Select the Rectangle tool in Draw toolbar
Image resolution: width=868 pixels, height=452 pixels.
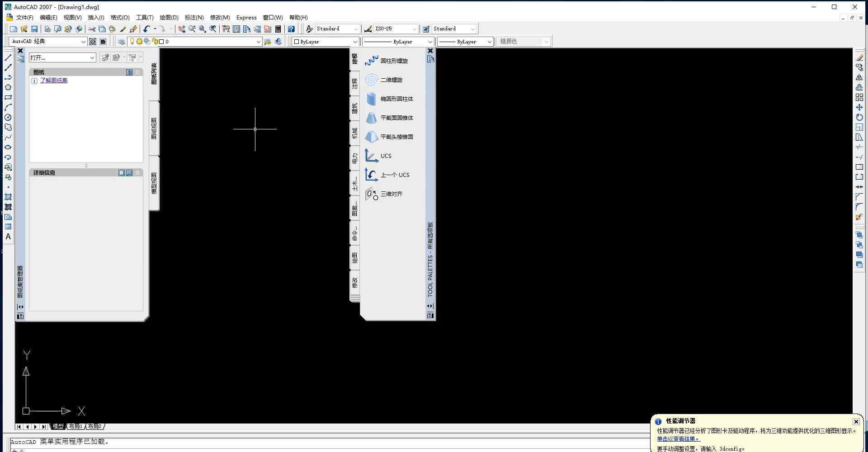(x=8, y=97)
